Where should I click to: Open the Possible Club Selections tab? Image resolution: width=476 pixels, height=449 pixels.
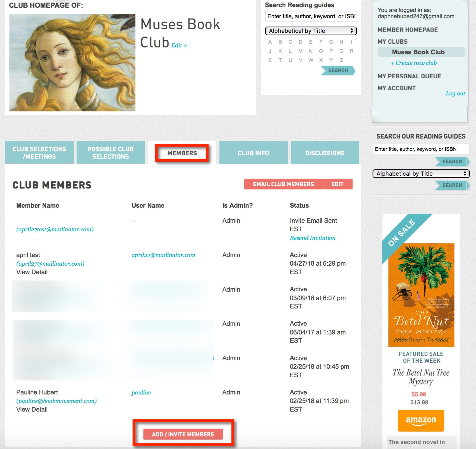coord(111,153)
